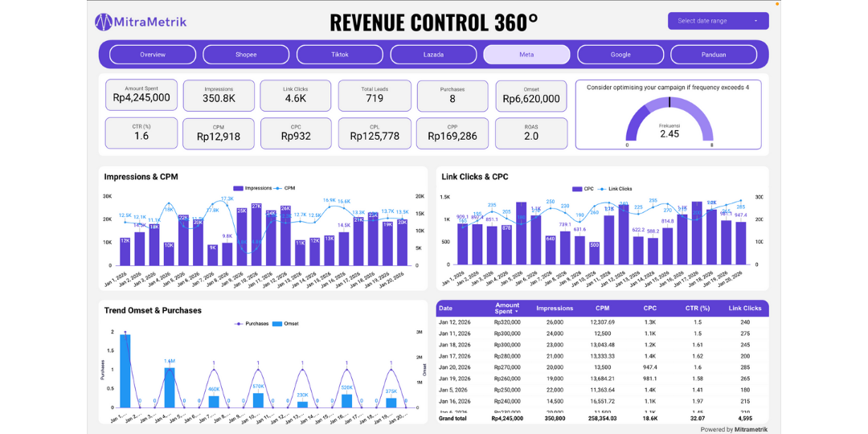Screen dimensions: 868x434
Task: Open the Panduan guide button
Action: click(x=713, y=55)
